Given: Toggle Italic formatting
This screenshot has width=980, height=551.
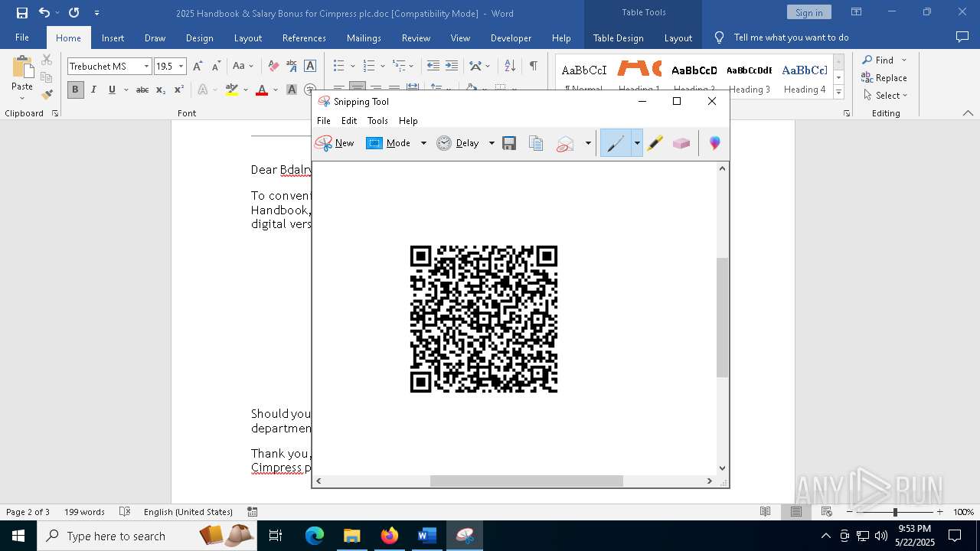Looking at the screenshot, I should pos(93,90).
